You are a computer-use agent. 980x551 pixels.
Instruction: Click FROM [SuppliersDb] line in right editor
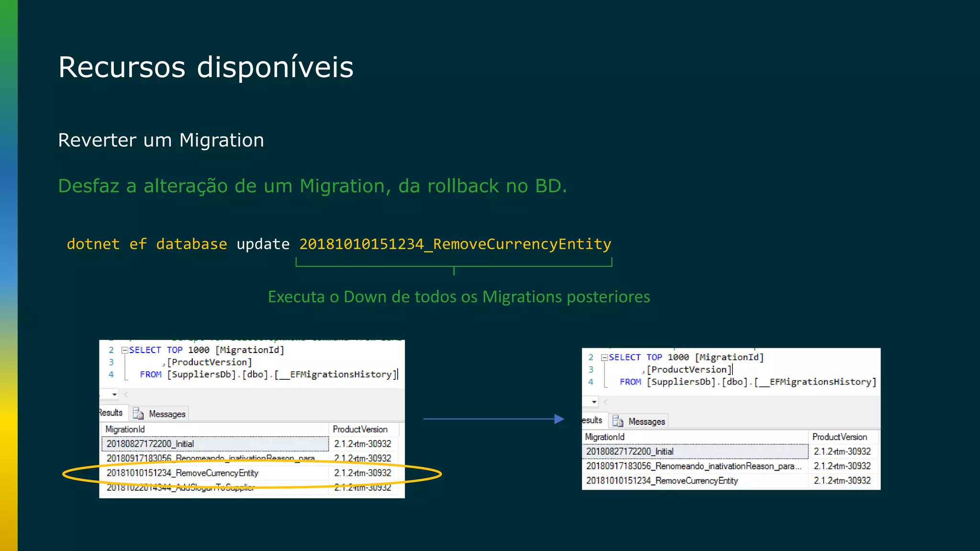748,382
